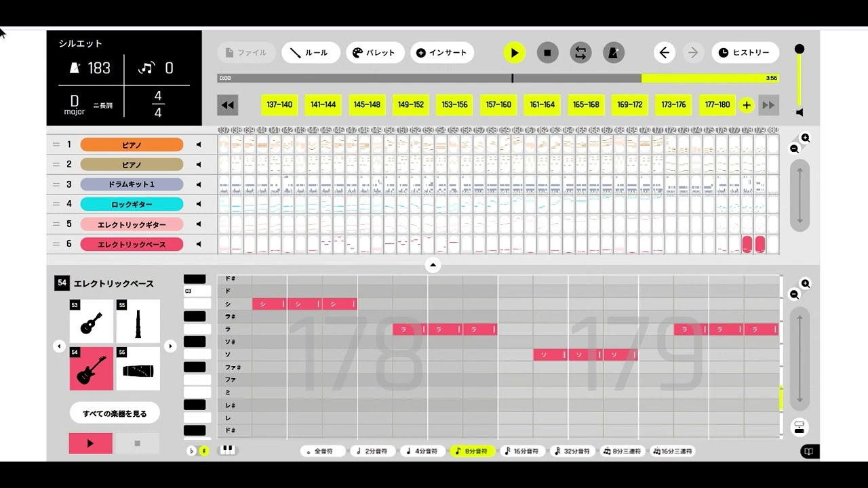Open the ファイル file menu

[x=247, y=53]
